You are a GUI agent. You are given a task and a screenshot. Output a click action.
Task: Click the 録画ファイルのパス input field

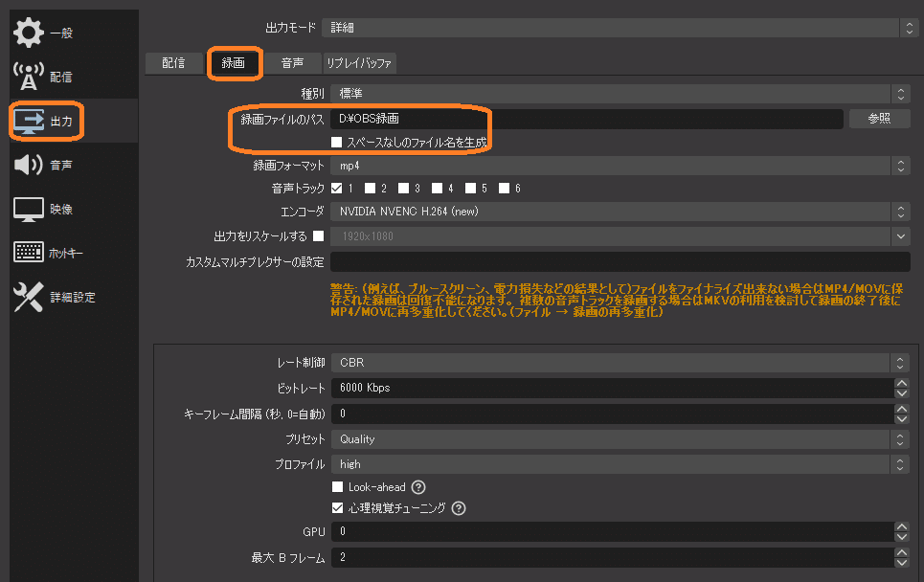point(575,118)
